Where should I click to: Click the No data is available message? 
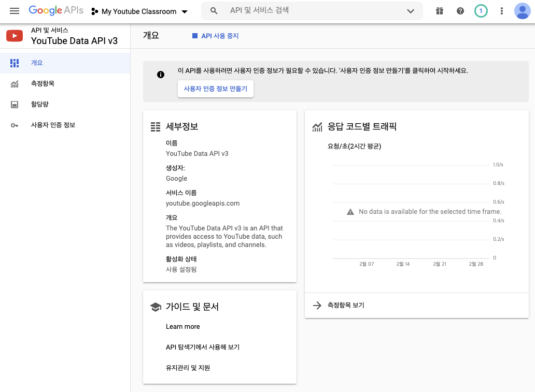[x=430, y=212]
